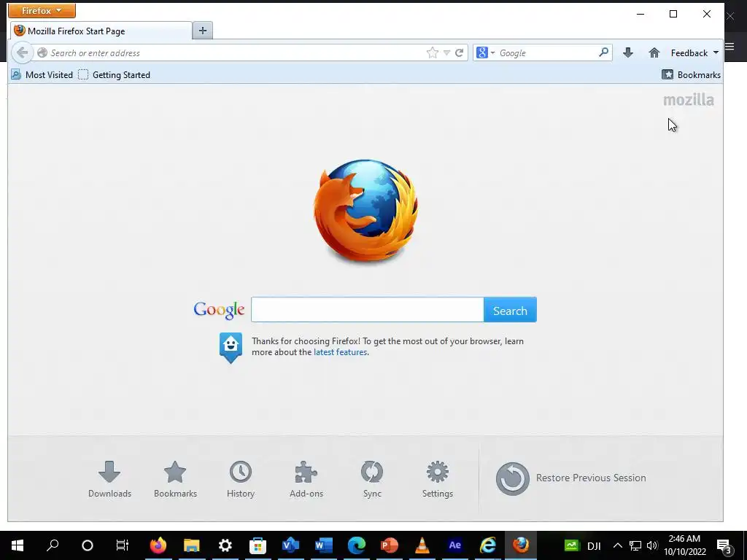Go to the home page icon

[x=654, y=52]
